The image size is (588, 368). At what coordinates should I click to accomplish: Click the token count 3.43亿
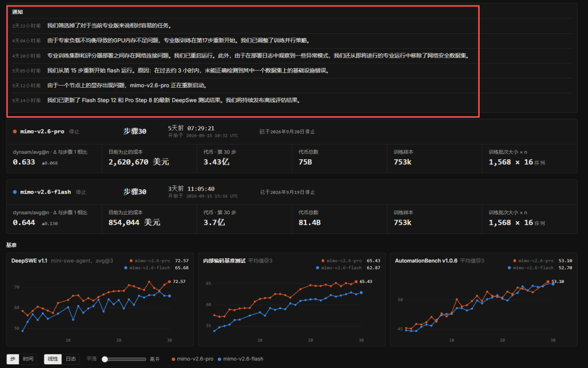pyautogui.click(x=216, y=162)
